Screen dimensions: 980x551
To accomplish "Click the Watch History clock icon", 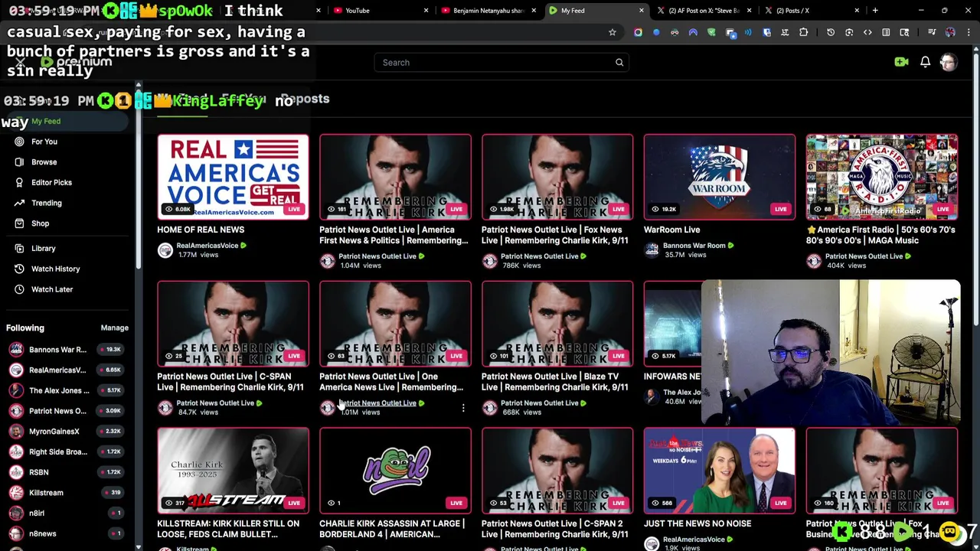I will coord(19,269).
